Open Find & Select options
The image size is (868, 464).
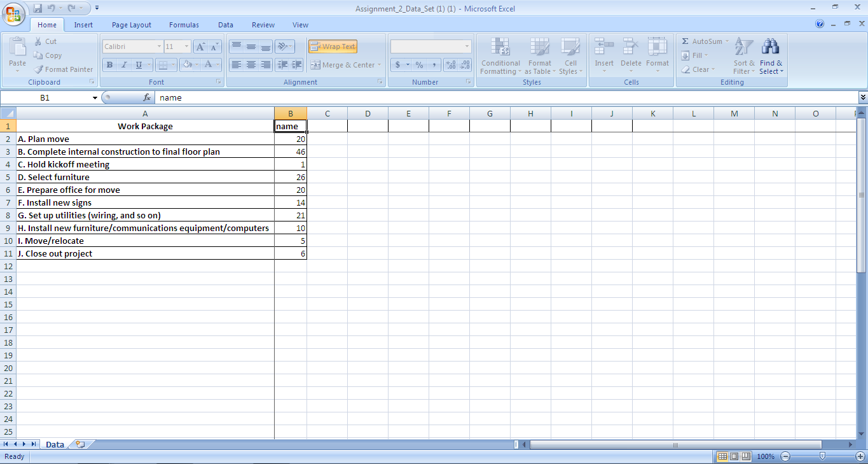point(771,56)
